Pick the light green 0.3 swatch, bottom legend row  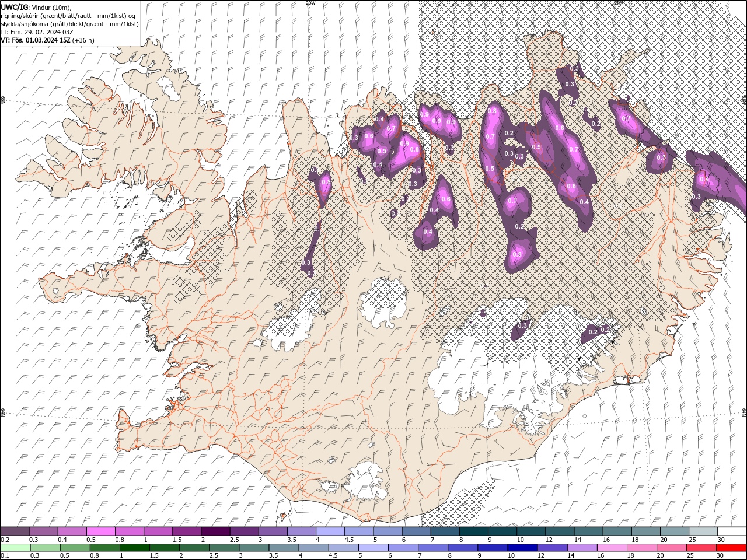click(45, 548)
